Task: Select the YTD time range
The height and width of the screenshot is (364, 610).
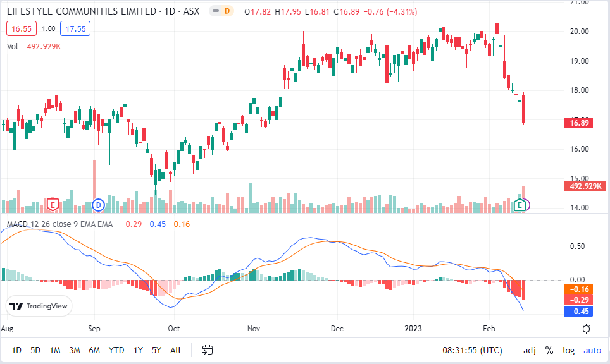Action: [x=116, y=350]
